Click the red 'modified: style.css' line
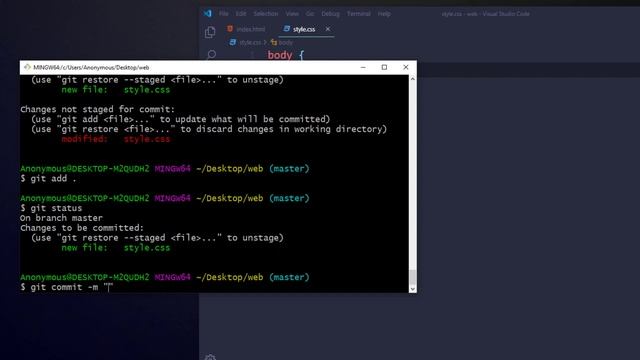Viewport: 640px width, 360px height. coord(116,139)
